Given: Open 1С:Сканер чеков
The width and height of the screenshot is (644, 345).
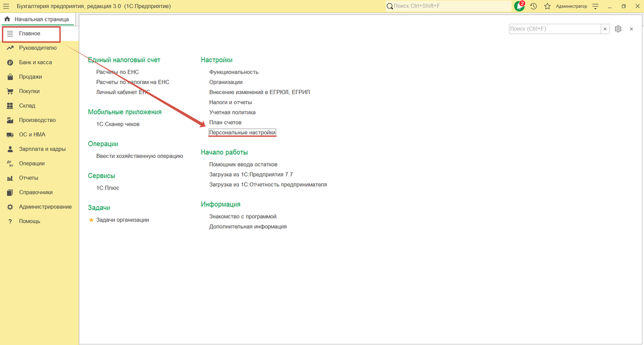Looking at the screenshot, I should click(x=118, y=124).
